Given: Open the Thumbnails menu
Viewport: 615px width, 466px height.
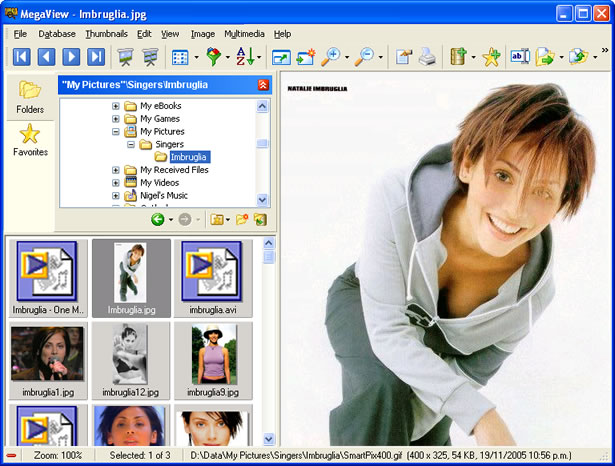Looking at the screenshot, I should click(x=105, y=33).
